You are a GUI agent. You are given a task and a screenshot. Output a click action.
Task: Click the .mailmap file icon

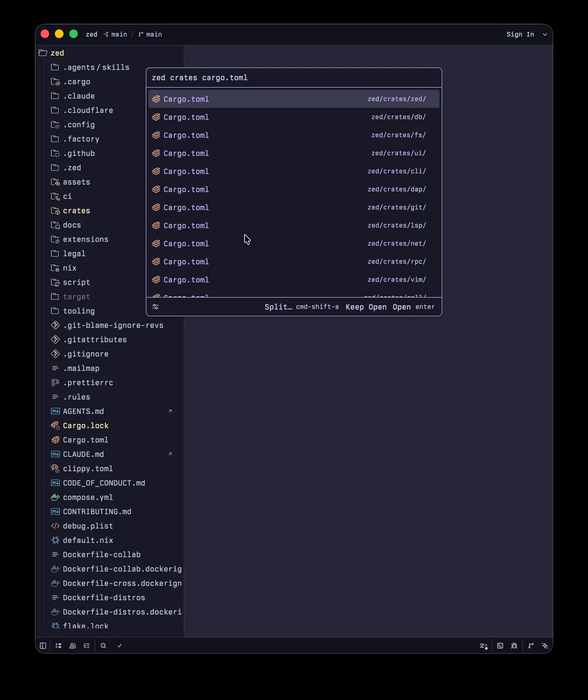click(55, 368)
